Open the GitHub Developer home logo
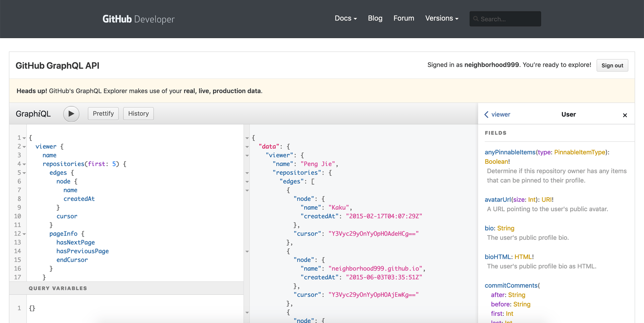This screenshot has height=323, width=644. [139, 19]
